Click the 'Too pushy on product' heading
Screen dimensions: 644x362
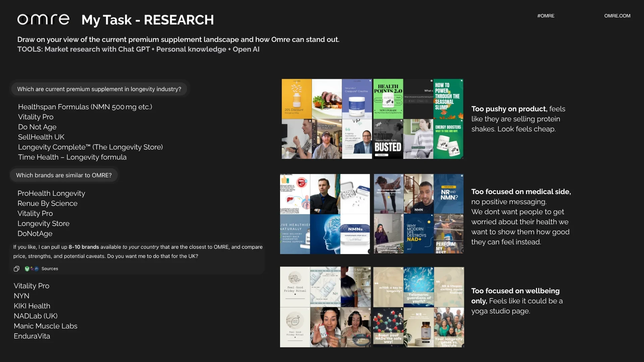click(509, 109)
